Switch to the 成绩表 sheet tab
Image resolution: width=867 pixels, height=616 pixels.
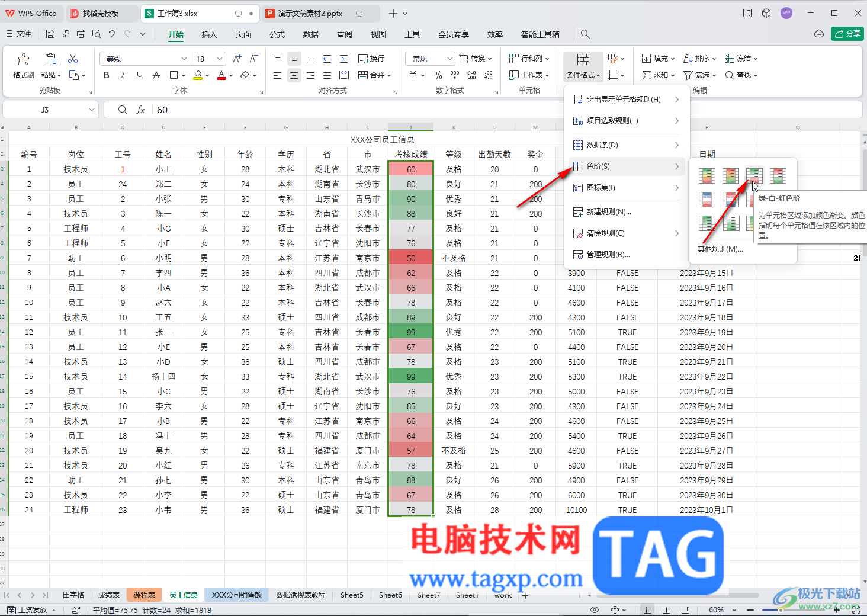109,595
